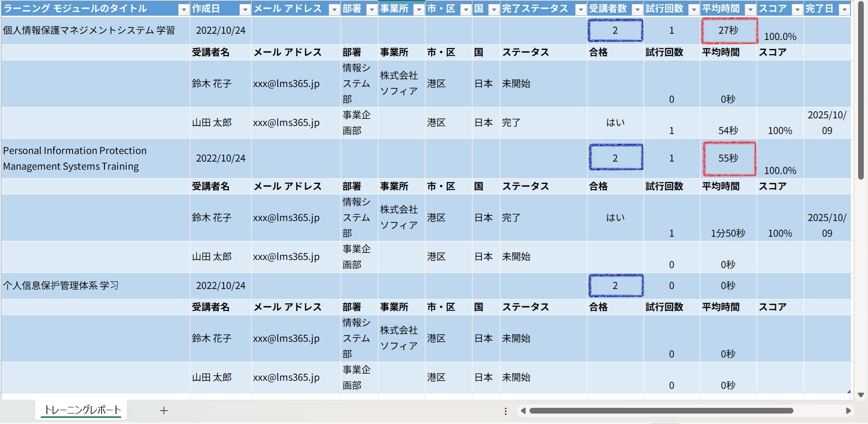Select first 株式会社ソフィア office cell

click(x=402, y=84)
